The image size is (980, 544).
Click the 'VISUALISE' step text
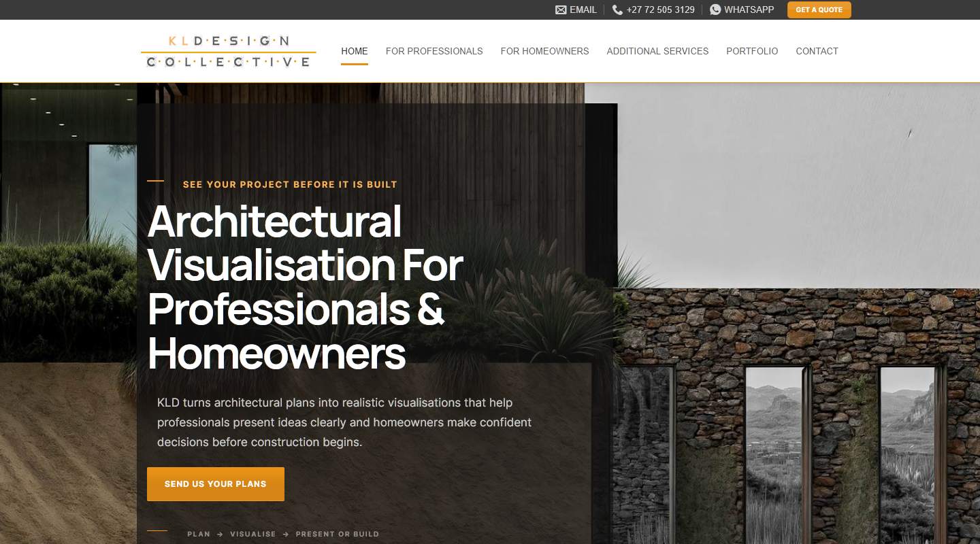pyautogui.click(x=253, y=534)
